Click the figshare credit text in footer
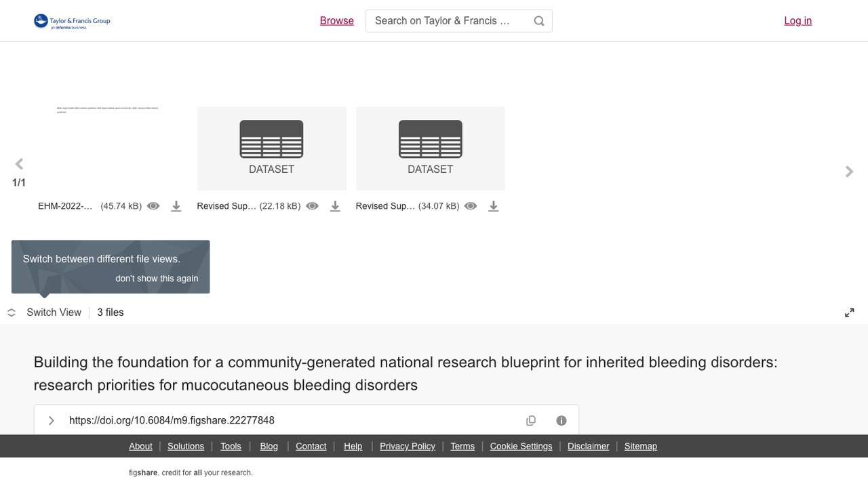Viewport: 868px width, 488px height. click(191, 472)
